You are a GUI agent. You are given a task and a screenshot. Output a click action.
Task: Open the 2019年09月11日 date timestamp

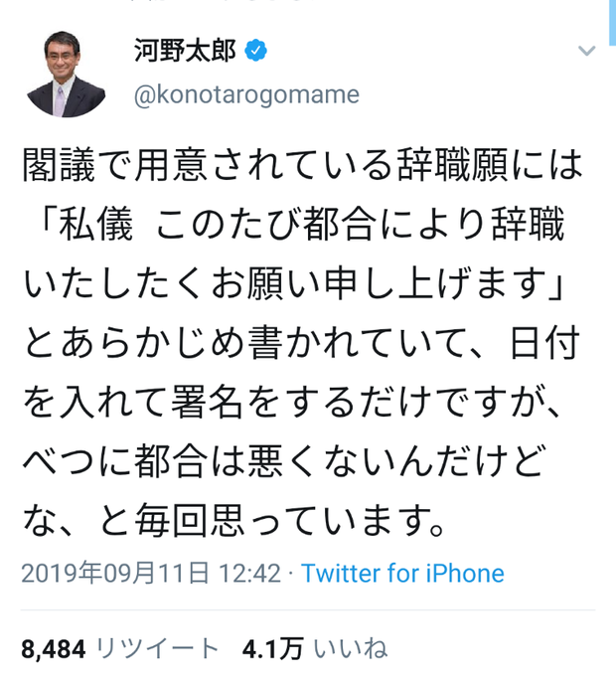pos(115,574)
